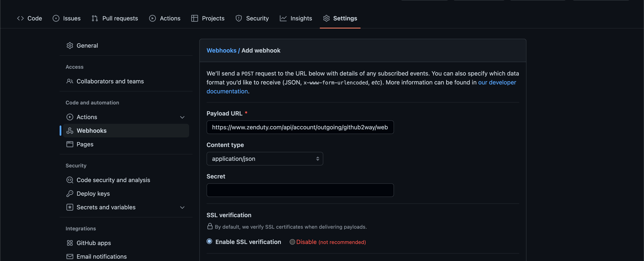
Task: Switch to the Pull requests tab
Action: point(115,18)
